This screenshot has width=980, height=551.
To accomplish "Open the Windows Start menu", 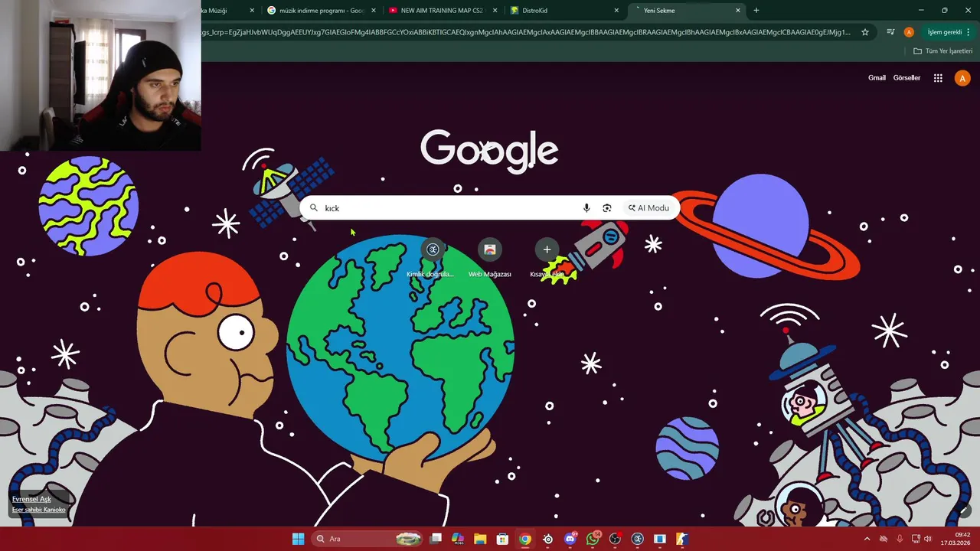I will [298, 539].
